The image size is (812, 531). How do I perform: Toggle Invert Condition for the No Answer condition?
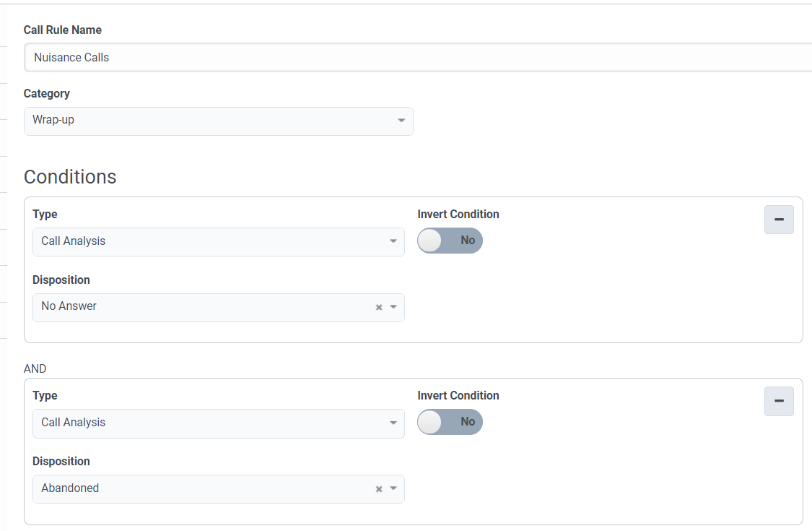point(450,241)
